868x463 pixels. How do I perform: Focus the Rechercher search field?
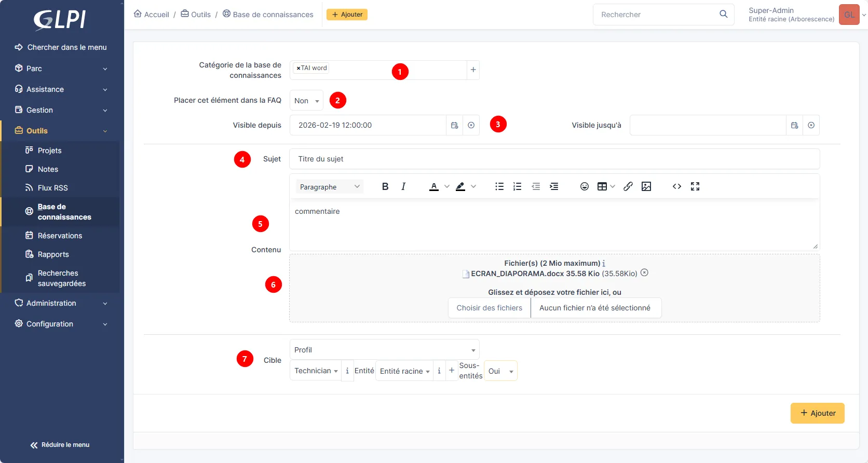pos(655,15)
